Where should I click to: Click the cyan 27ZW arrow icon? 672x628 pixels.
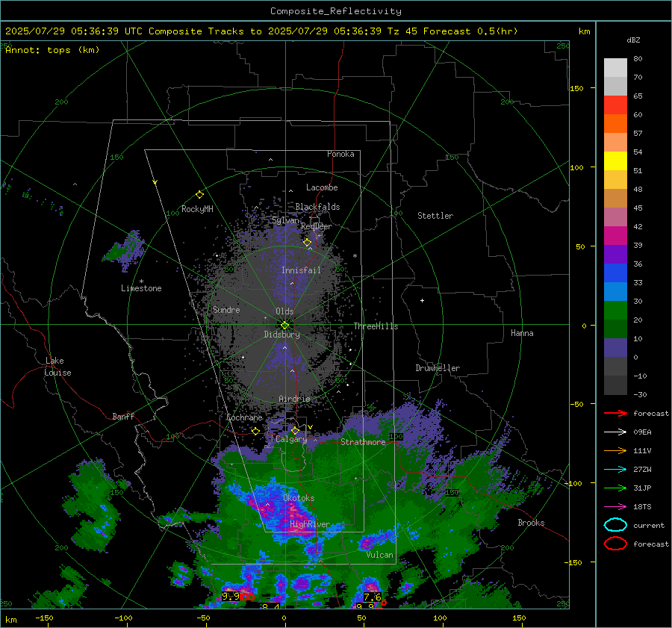click(615, 470)
